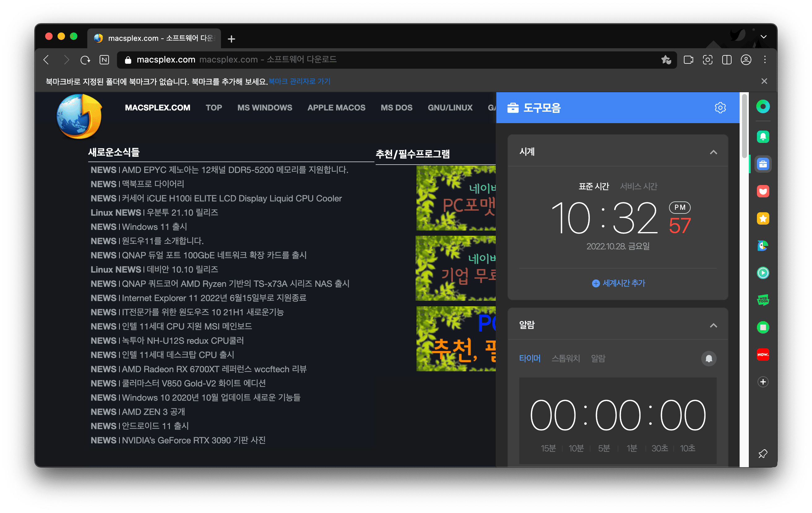Open the user profile account icon
Viewport: 812px width, 513px height.
coord(746,60)
